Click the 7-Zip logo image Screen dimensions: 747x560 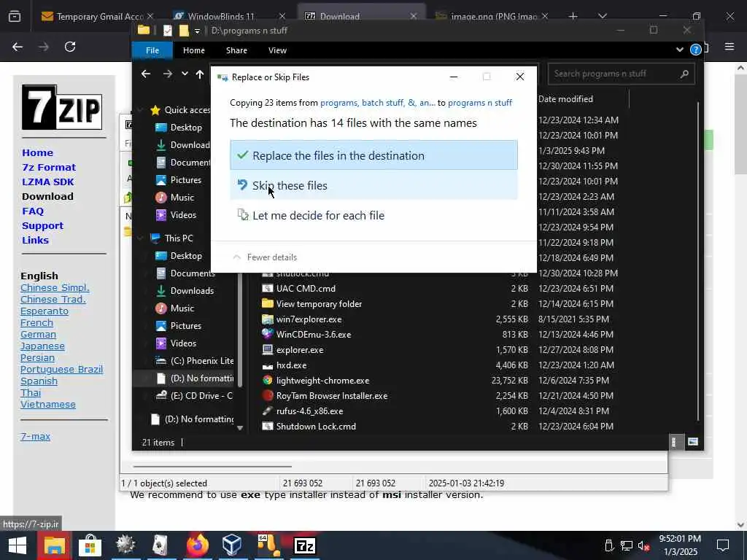point(62,107)
